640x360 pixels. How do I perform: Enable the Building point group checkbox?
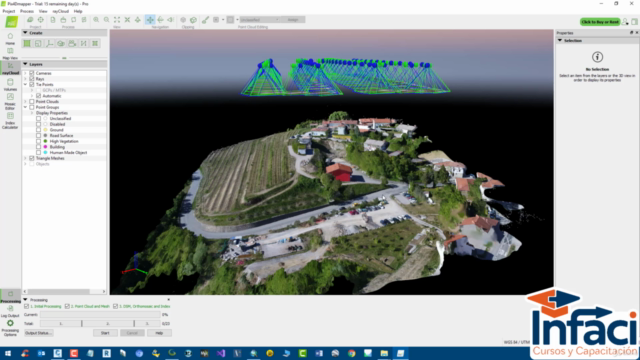(x=38, y=147)
